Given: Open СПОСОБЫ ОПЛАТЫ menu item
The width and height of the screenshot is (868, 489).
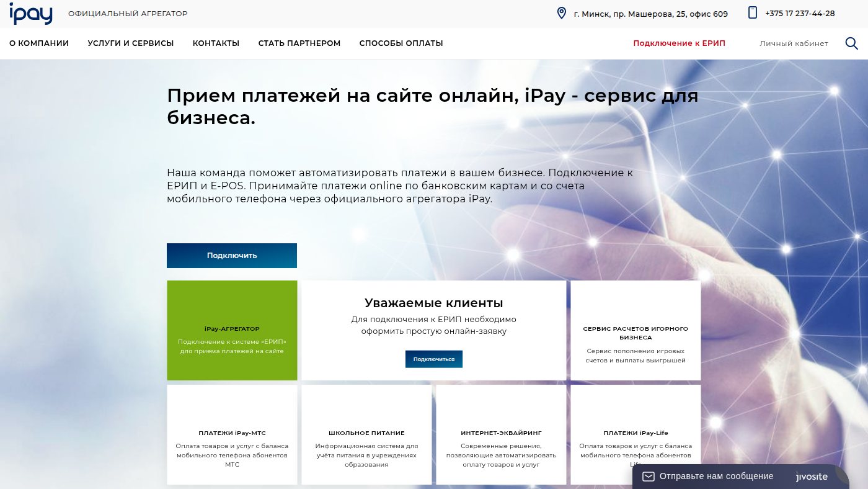Looking at the screenshot, I should click(x=401, y=43).
